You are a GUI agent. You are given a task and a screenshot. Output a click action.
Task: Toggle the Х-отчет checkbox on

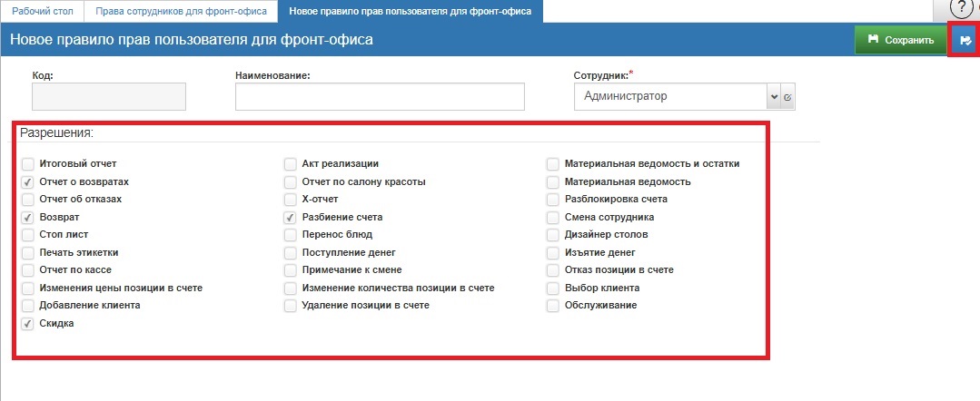coord(290,200)
